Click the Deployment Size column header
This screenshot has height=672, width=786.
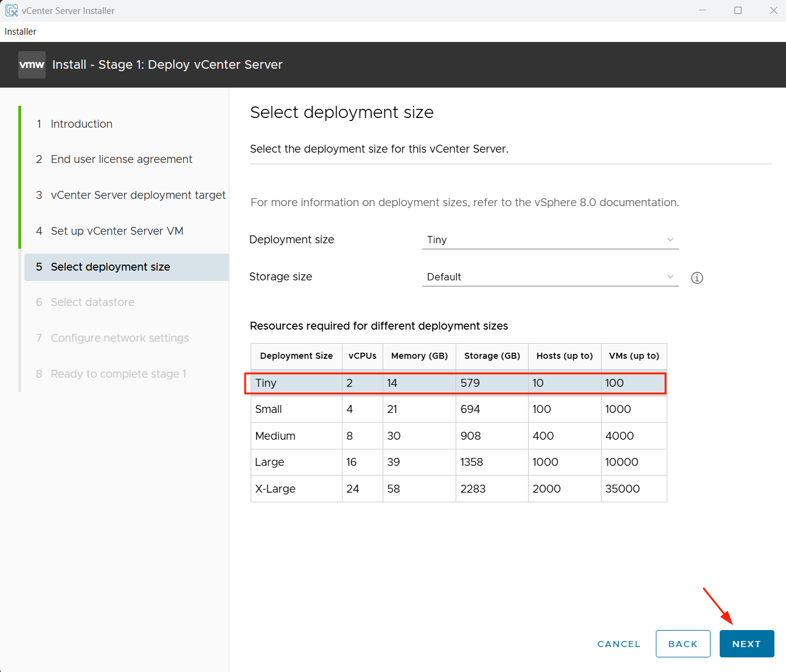pos(296,356)
